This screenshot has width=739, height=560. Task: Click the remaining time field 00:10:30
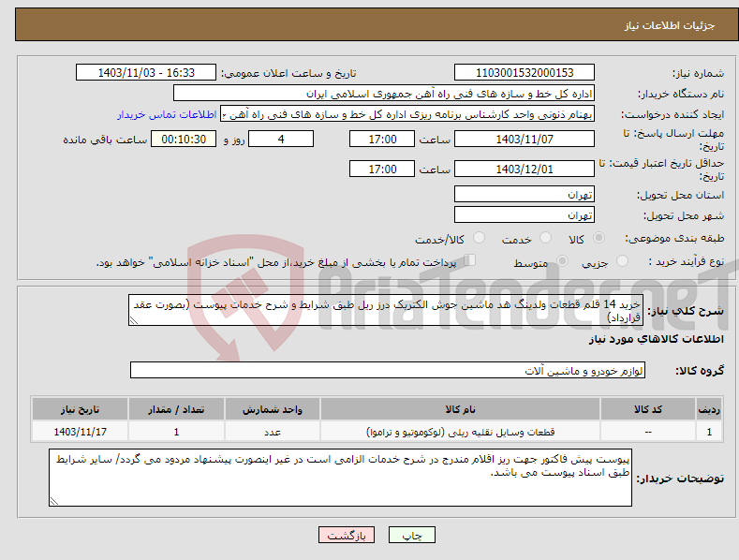point(184,139)
